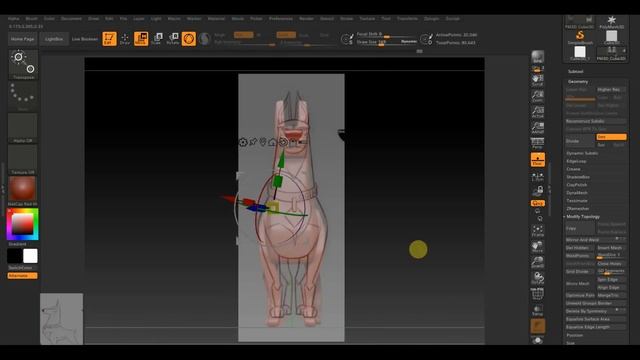Screen dimensions: 640x360
Task: Click the Reconstruct Subdiv button
Action: pos(596,121)
